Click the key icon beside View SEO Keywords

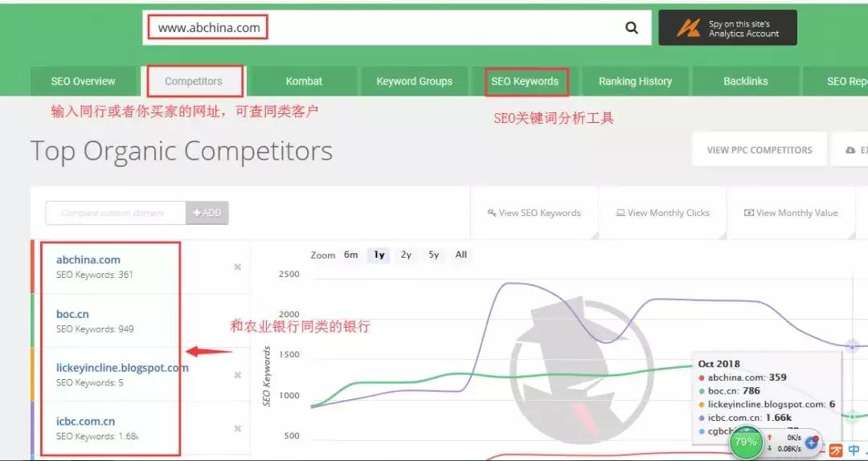click(x=492, y=213)
